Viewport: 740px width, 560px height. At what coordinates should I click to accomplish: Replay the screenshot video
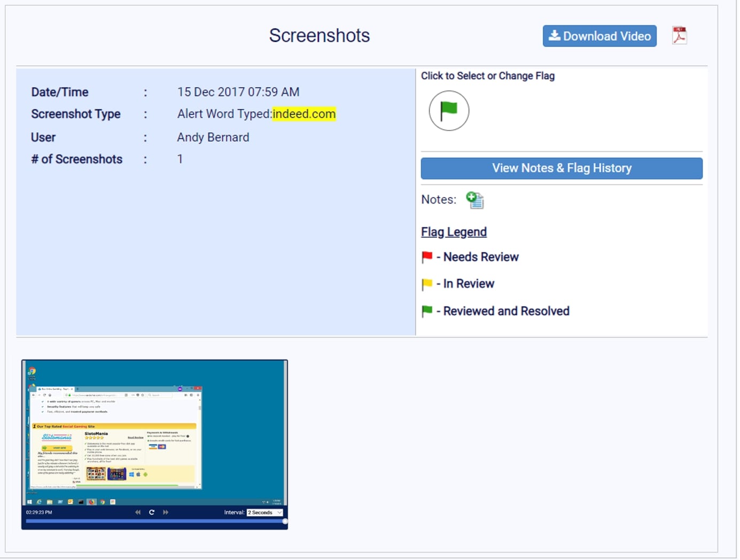[x=152, y=512]
